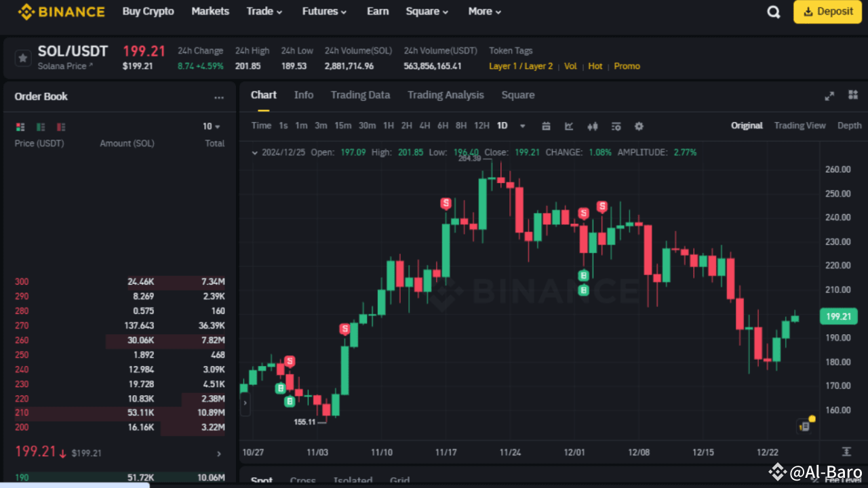
Task: Show combined buy and sell order book view
Action: tap(20, 127)
